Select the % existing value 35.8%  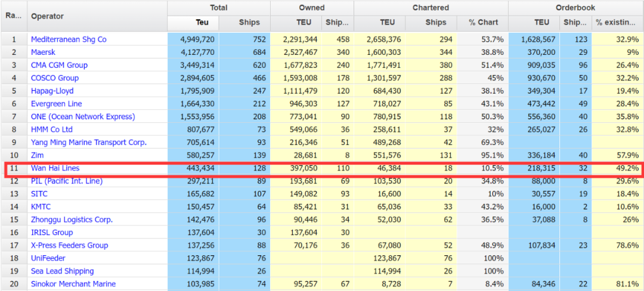coord(628,116)
